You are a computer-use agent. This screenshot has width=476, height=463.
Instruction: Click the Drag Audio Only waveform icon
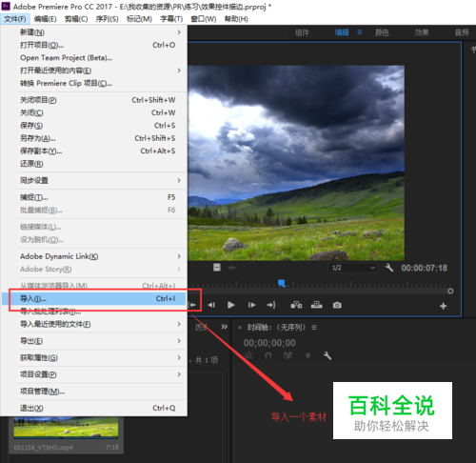click(x=231, y=268)
